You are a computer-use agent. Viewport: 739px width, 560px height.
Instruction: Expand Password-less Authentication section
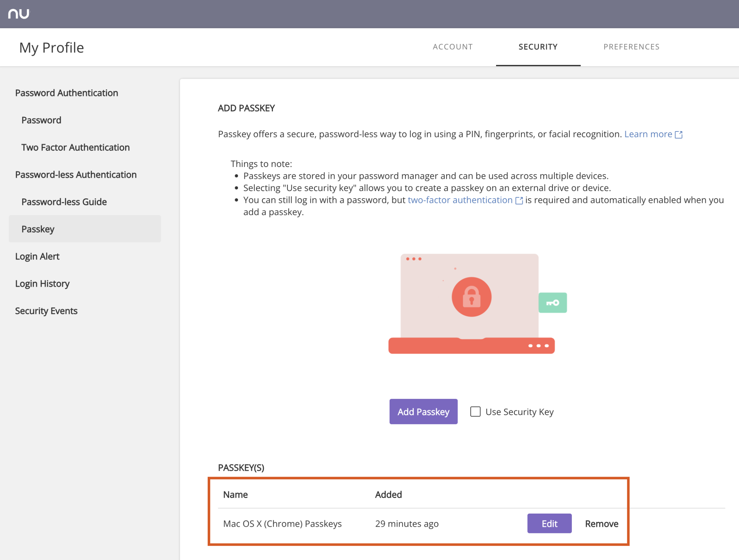point(75,175)
